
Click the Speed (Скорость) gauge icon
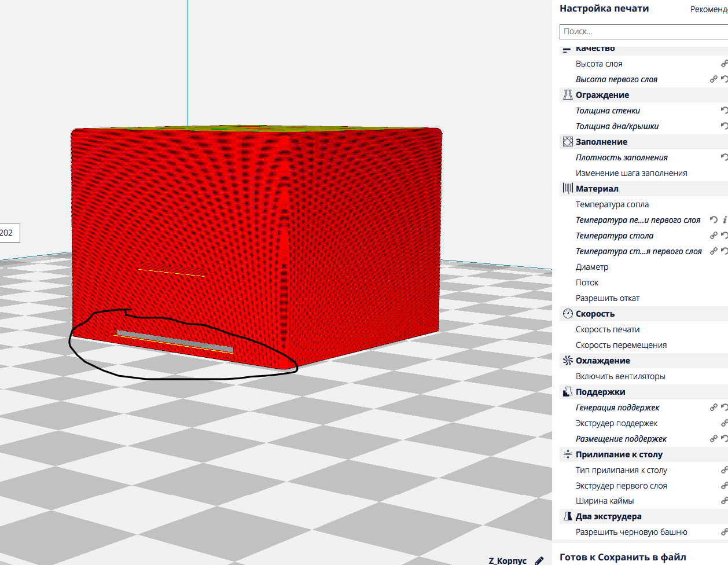[x=568, y=314]
